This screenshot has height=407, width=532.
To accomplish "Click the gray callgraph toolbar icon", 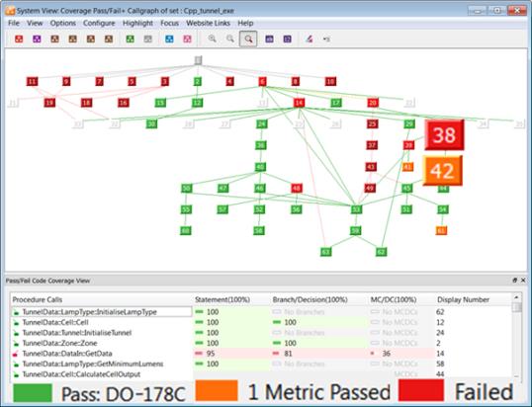I will tap(147, 39).
